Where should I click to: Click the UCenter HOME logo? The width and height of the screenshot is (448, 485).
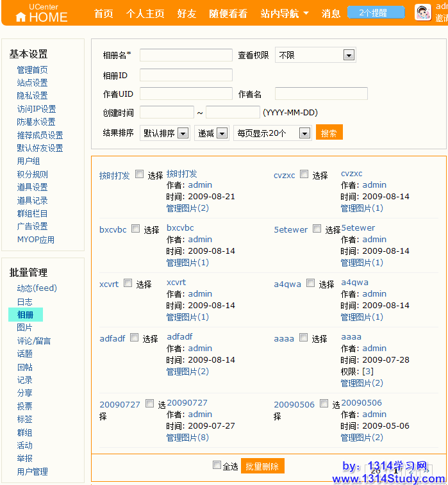pos(41,13)
